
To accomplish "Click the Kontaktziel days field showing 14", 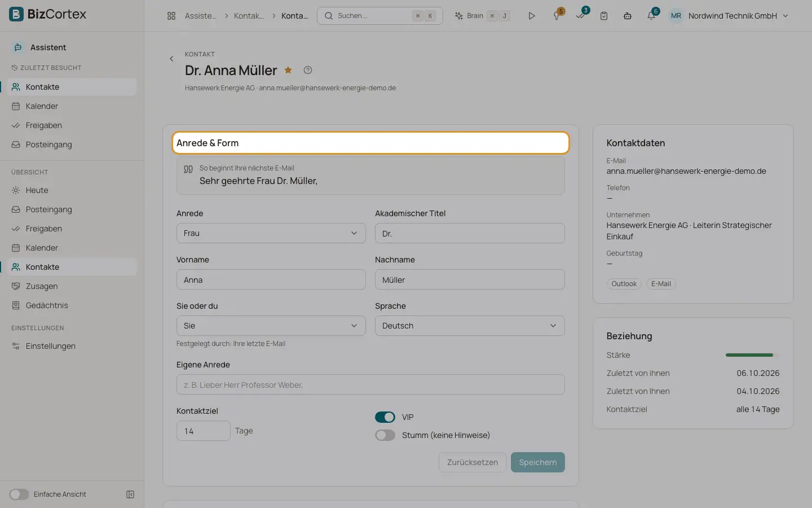I will pyautogui.click(x=204, y=431).
